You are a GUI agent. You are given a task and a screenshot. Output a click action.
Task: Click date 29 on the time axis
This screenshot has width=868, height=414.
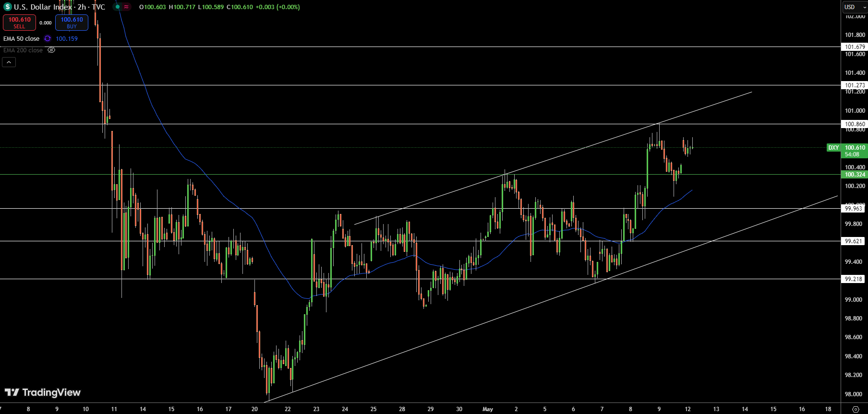(431, 409)
